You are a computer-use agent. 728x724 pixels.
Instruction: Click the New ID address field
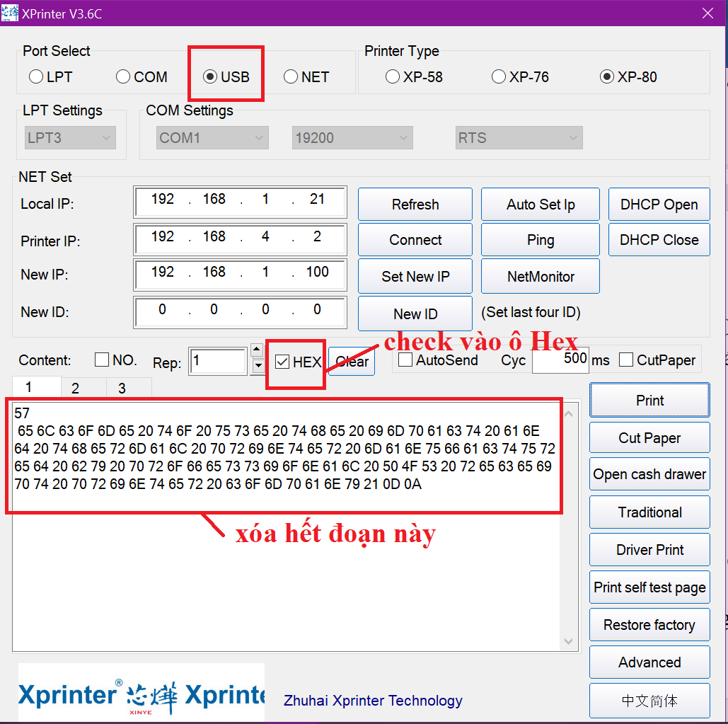pos(240,313)
